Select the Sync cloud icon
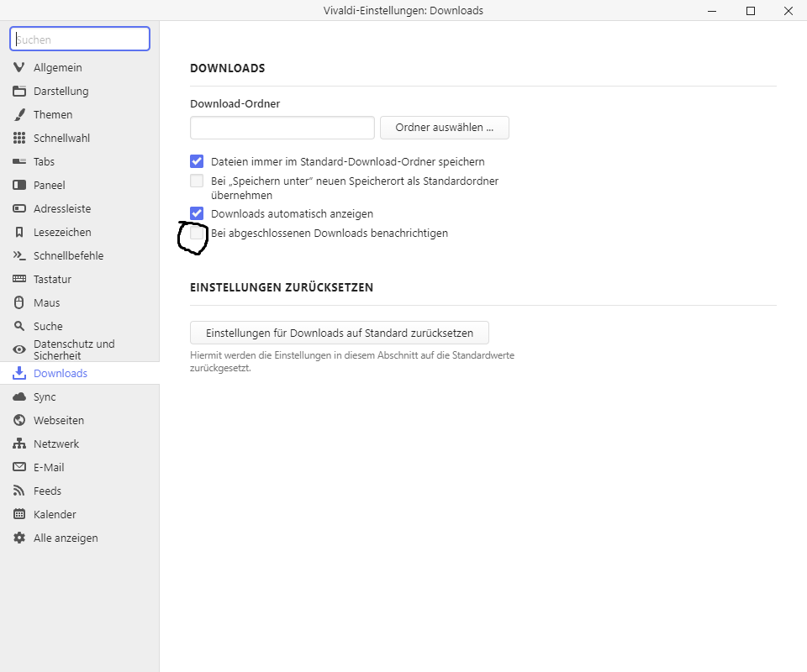This screenshot has height=672, width=807. point(19,397)
